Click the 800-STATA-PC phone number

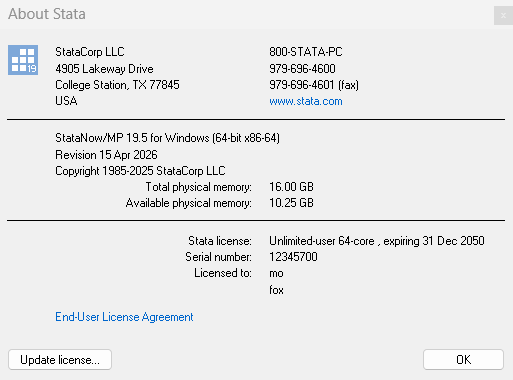click(306, 52)
